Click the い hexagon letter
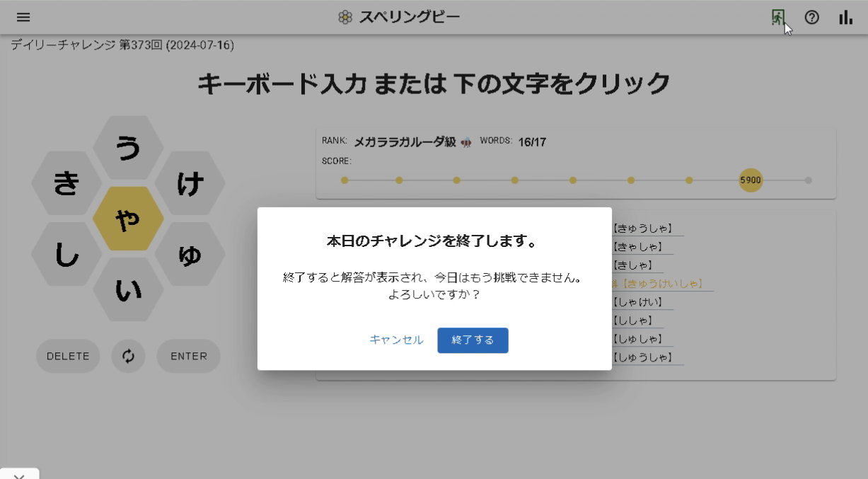This screenshot has width=868, height=479. (128, 289)
